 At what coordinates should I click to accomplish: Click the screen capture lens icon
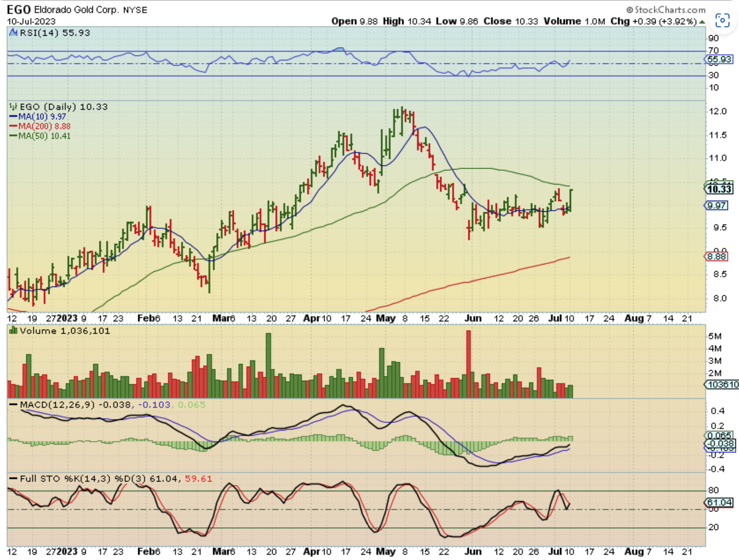723,20
